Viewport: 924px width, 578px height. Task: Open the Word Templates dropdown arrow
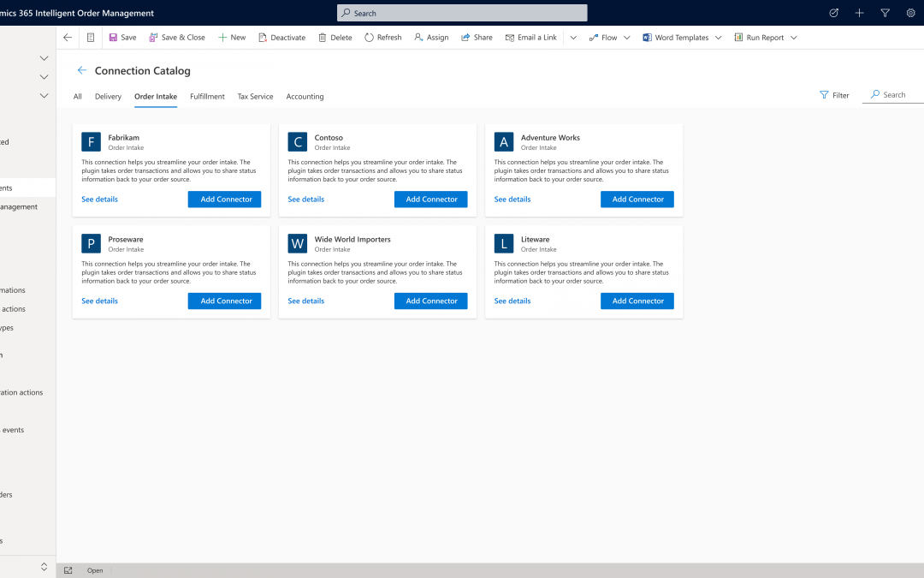720,37
